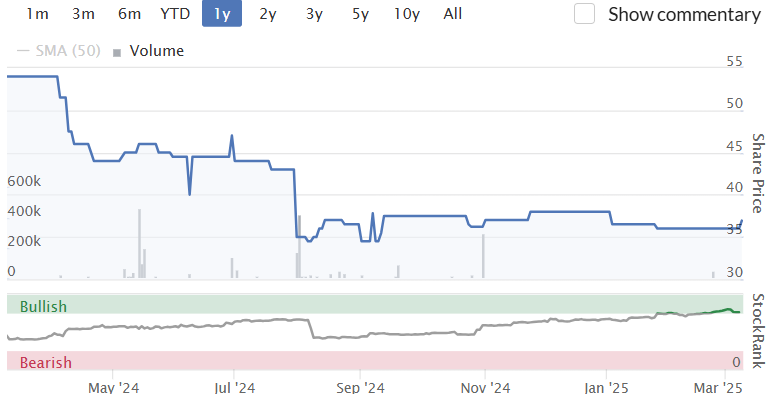Click the 50 share price tick
Image resolution: width=768 pixels, height=394 pixels.
click(734, 104)
